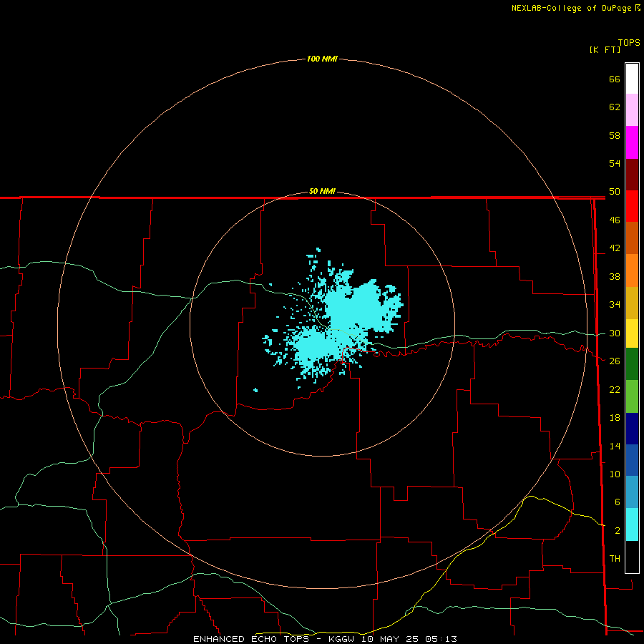Select the light blue legend swatch
Image resolution: width=644 pixels, height=644 pixels.
pyautogui.click(x=632, y=492)
